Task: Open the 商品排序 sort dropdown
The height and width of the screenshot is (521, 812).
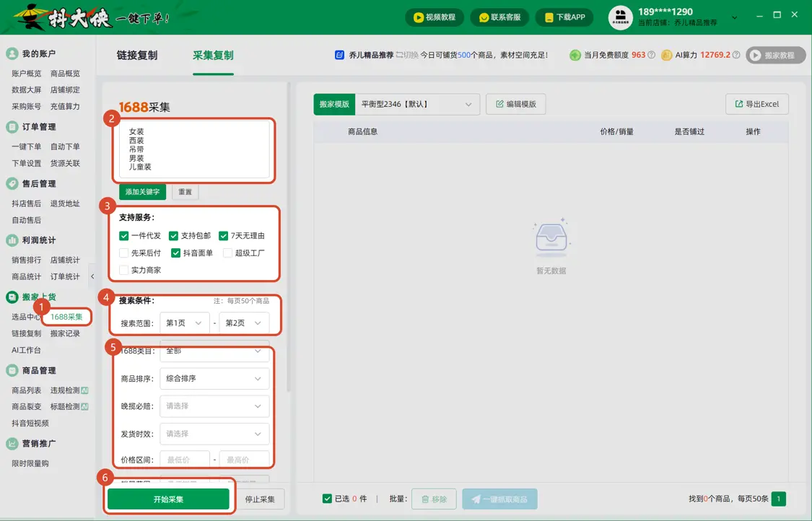Action: point(214,379)
